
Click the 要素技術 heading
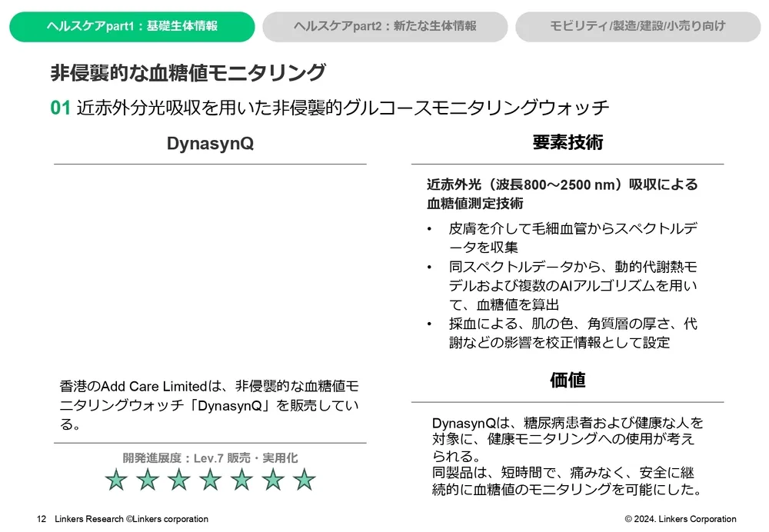(x=568, y=143)
